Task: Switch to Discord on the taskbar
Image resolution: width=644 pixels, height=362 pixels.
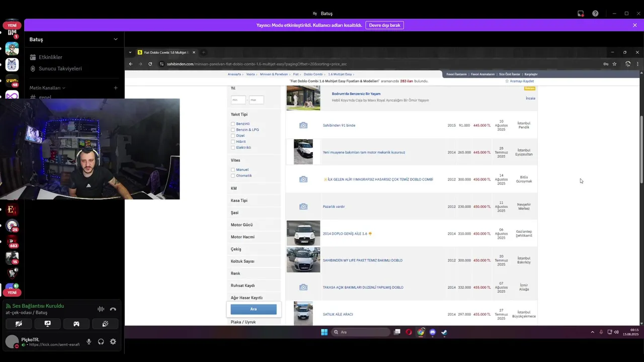Action: (x=432, y=332)
